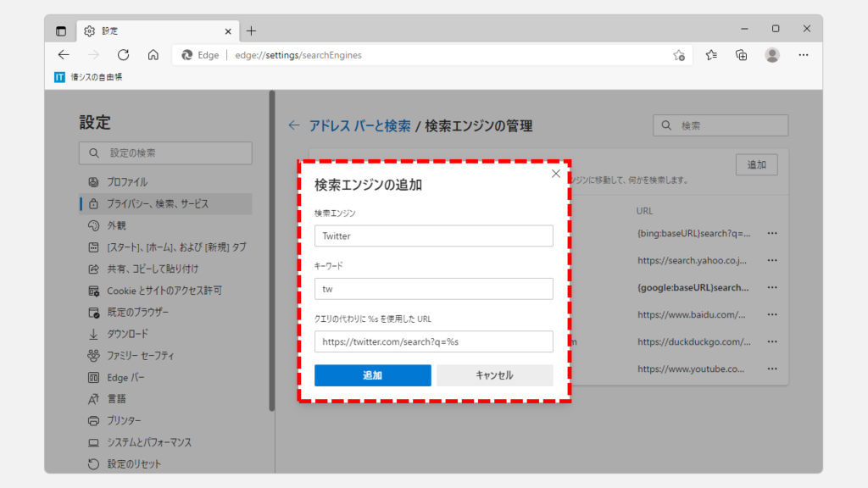Open the Collections icon in toolbar
Image resolution: width=868 pixels, height=488 pixels.
pos(742,55)
